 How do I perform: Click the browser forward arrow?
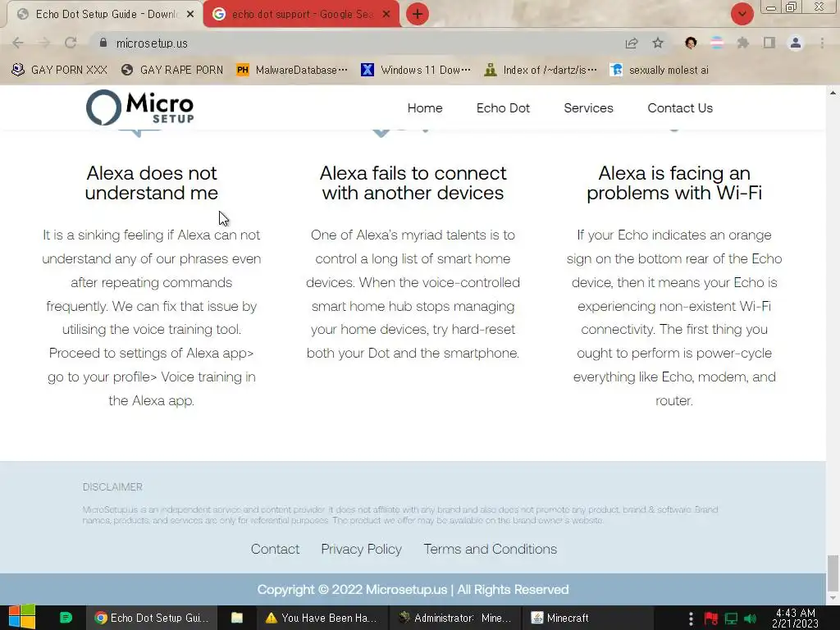[x=44, y=43]
